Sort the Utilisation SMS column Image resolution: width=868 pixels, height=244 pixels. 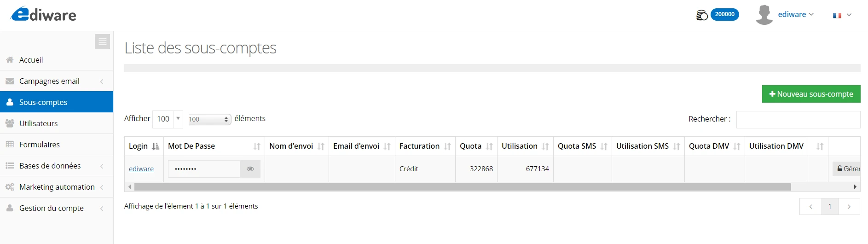677,146
